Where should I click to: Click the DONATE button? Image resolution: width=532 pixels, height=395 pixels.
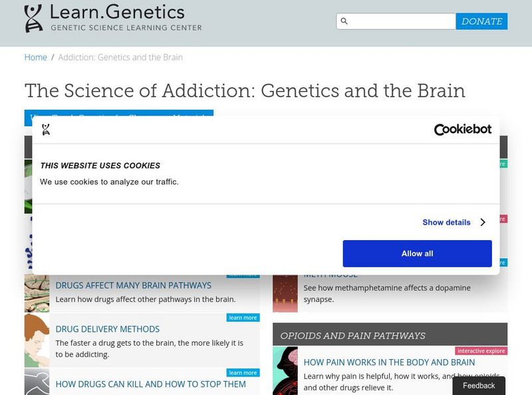(x=481, y=21)
